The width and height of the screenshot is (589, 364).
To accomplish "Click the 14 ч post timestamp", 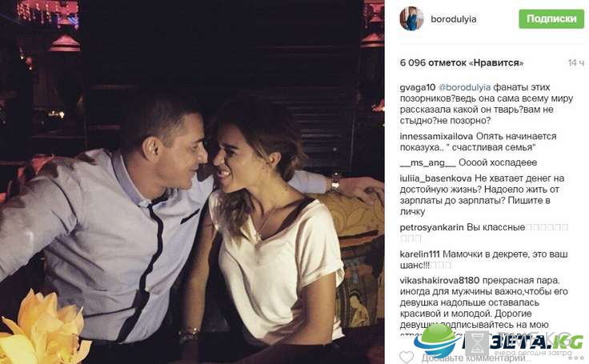I will pyautogui.click(x=576, y=63).
